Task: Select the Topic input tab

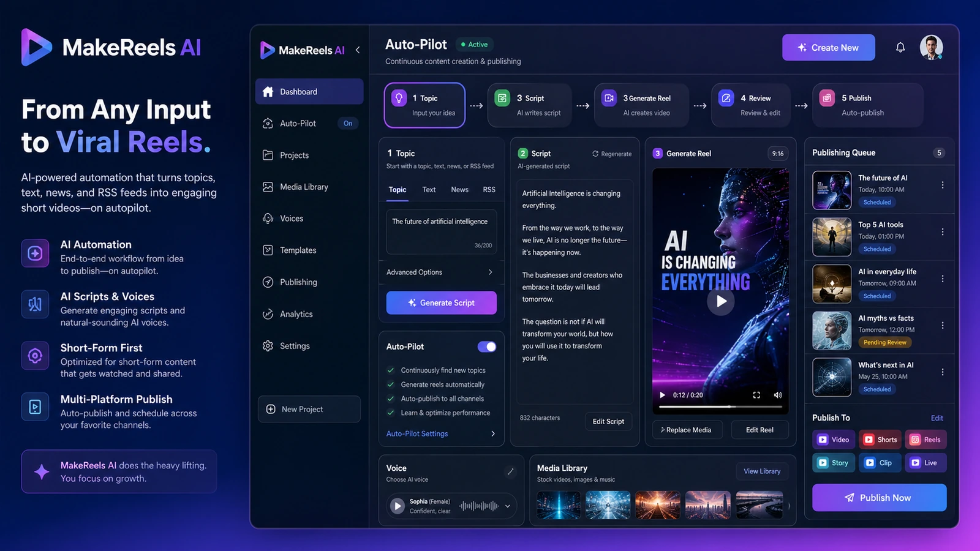Action: (x=398, y=190)
